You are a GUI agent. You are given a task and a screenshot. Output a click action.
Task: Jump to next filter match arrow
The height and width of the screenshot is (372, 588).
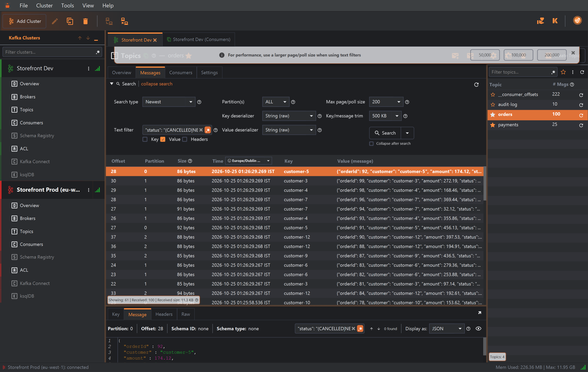[x=379, y=328]
